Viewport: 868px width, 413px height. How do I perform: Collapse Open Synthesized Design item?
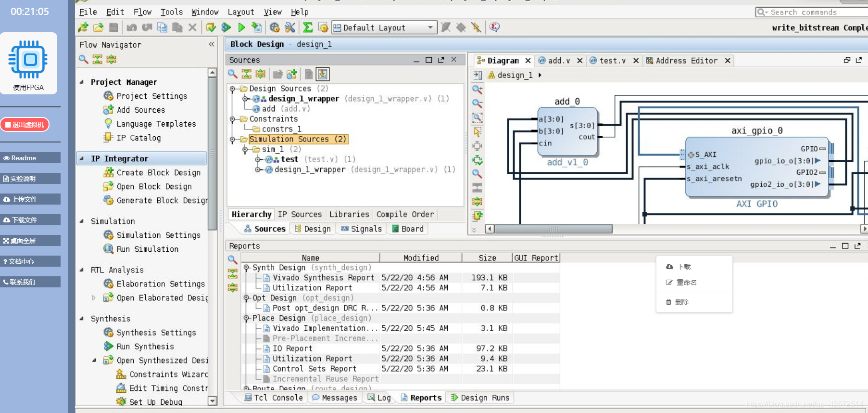[x=94, y=360]
